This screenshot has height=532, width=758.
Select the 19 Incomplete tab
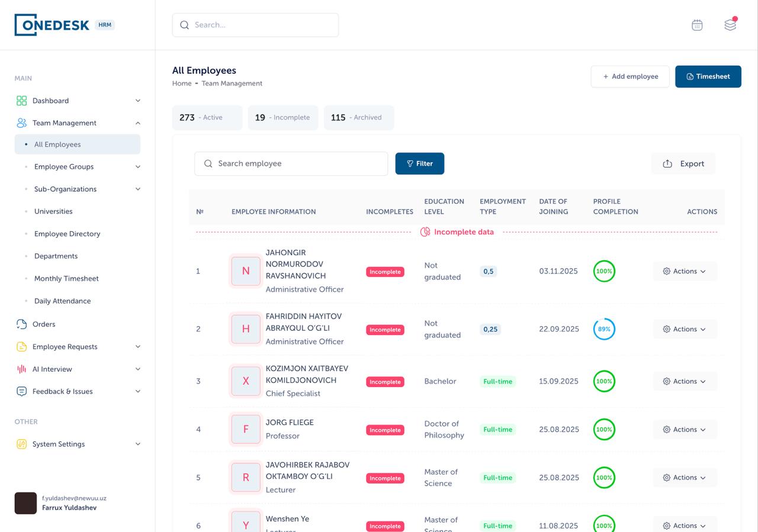click(282, 118)
